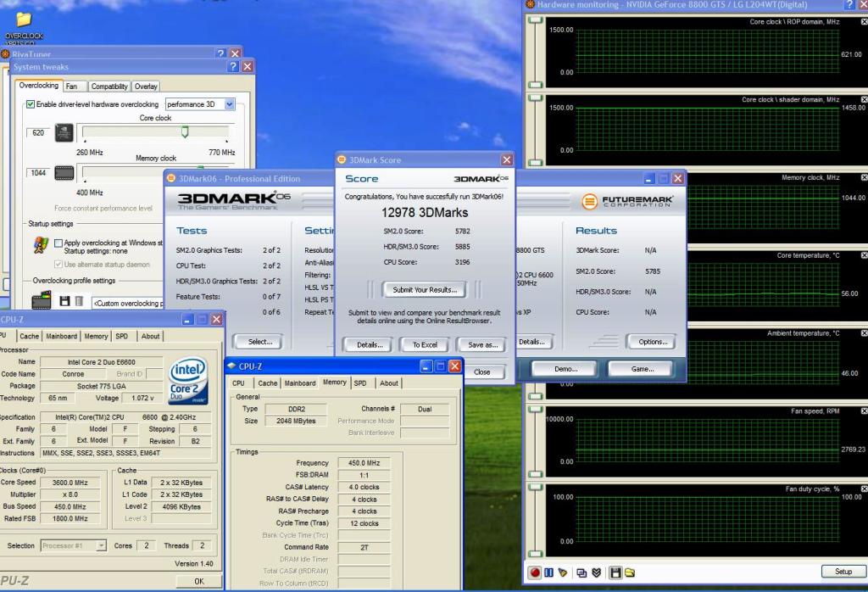Screen dimensions: 868x592
Task: Click the help button on Hardware monitoring titlebar
Action: tap(850, 4)
